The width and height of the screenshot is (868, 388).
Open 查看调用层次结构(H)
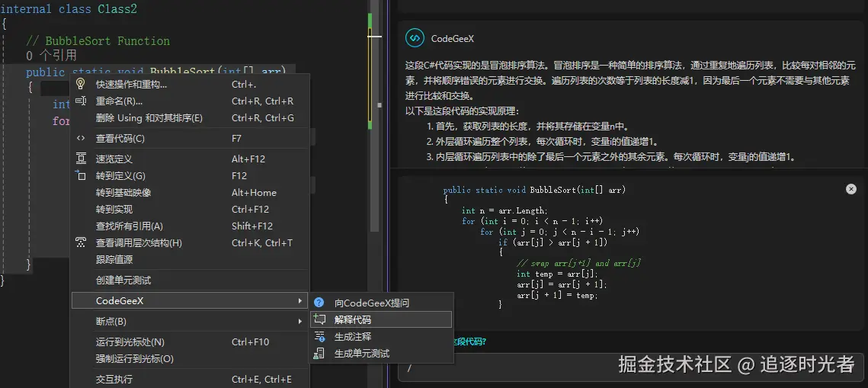pyautogui.click(x=189, y=242)
